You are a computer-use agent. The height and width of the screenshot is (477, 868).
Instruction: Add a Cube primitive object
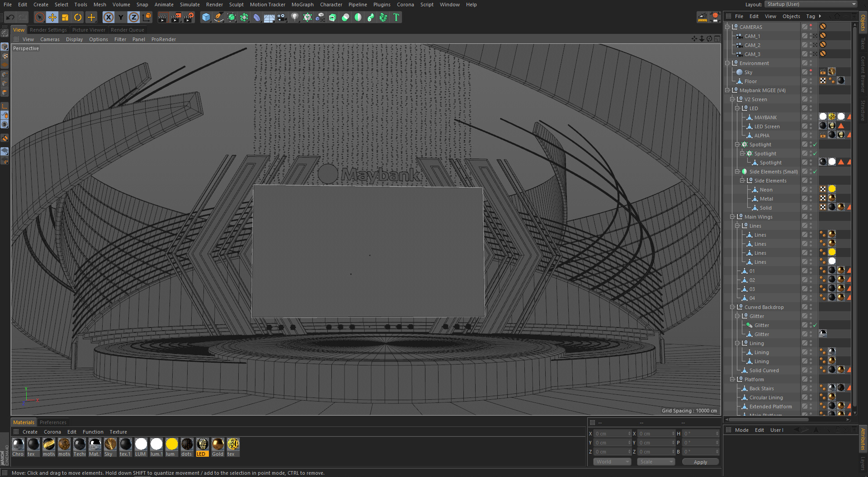tap(206, 17)
